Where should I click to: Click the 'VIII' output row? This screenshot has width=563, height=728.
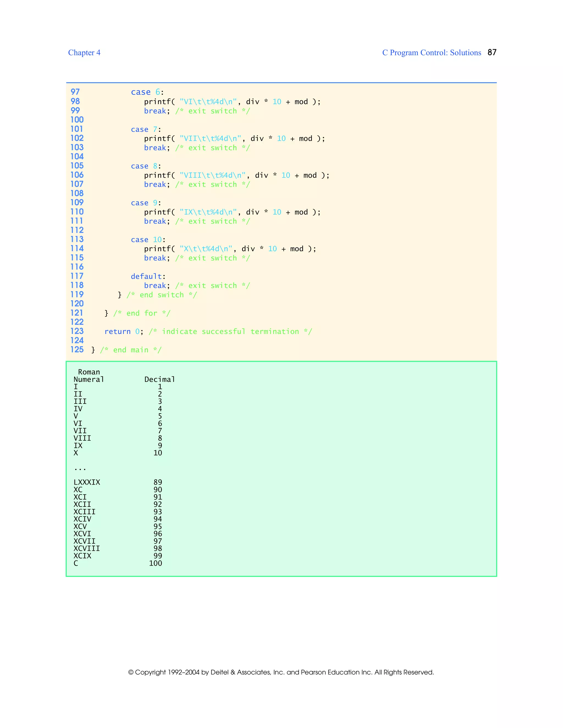tap(118, 438)
